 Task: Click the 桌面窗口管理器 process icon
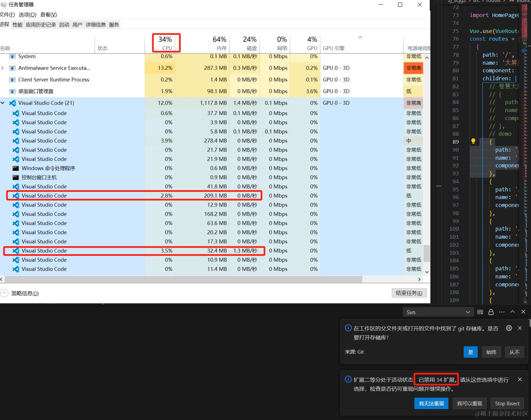(13, 91)
